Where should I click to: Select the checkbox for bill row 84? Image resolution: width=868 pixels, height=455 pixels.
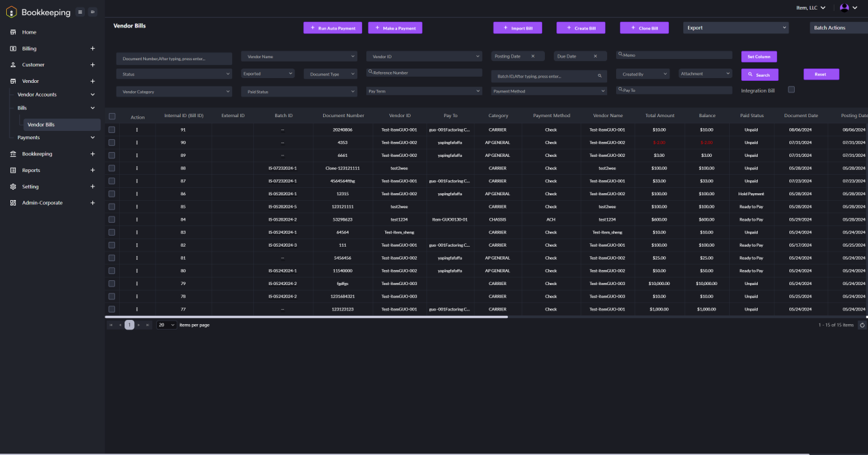(112, 219)
